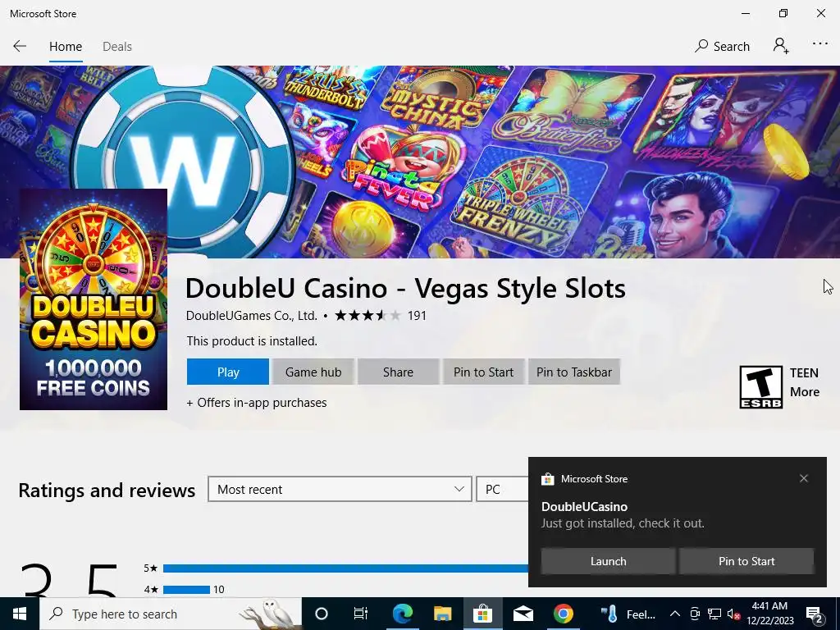Click Pin to Start on product page
840x630 pixels.
tap(483, 372)
